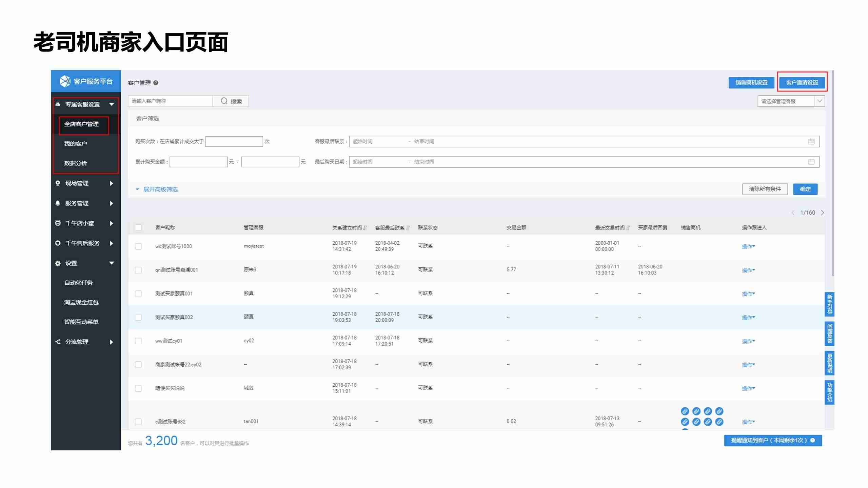
Task: Focus the 请输入客户昵称 search field
Action: click(x=170, y=101)
